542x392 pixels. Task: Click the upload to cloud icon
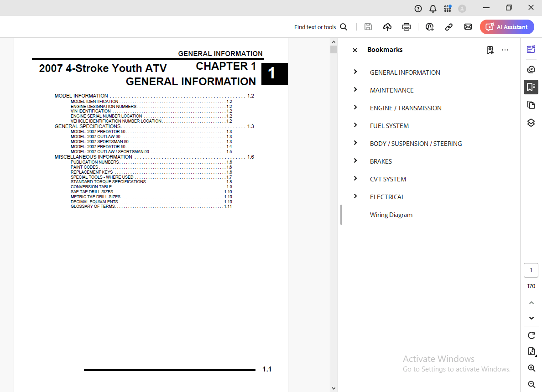coord(387,27)
